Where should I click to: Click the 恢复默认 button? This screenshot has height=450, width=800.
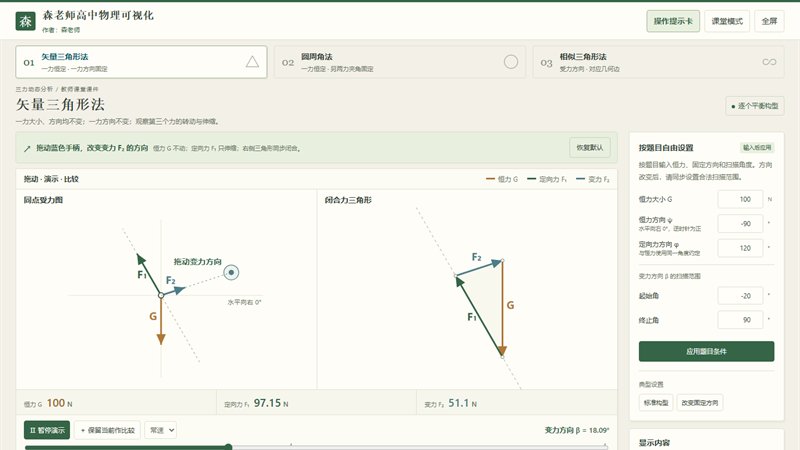(589, 147)
